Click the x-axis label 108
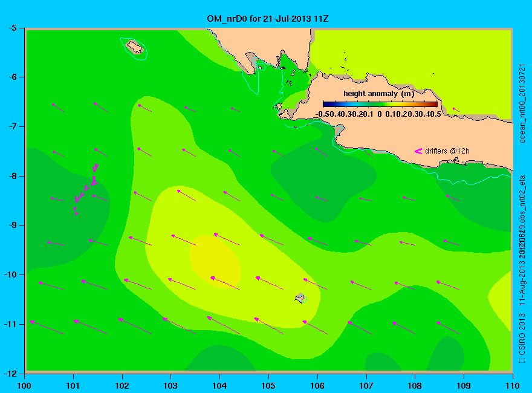Image resolution: width=532 pixels, height=393 pixels. [x=415, y=386]
